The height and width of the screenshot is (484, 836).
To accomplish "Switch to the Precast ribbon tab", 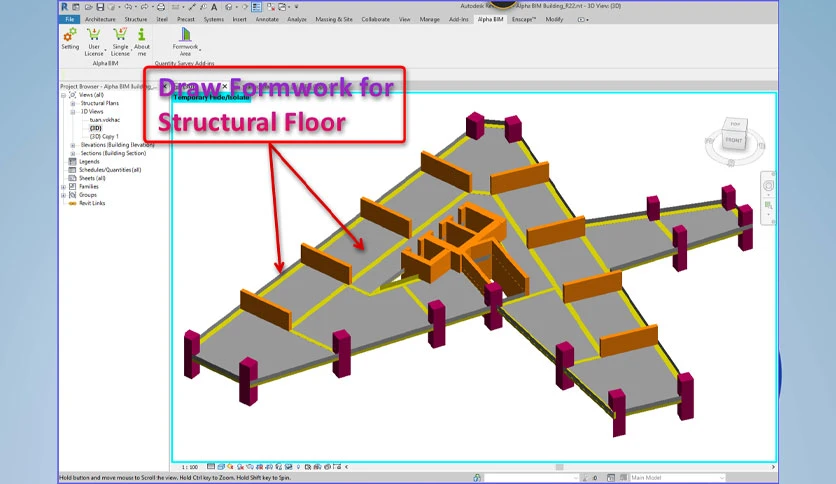I will (x=186, y=19).
